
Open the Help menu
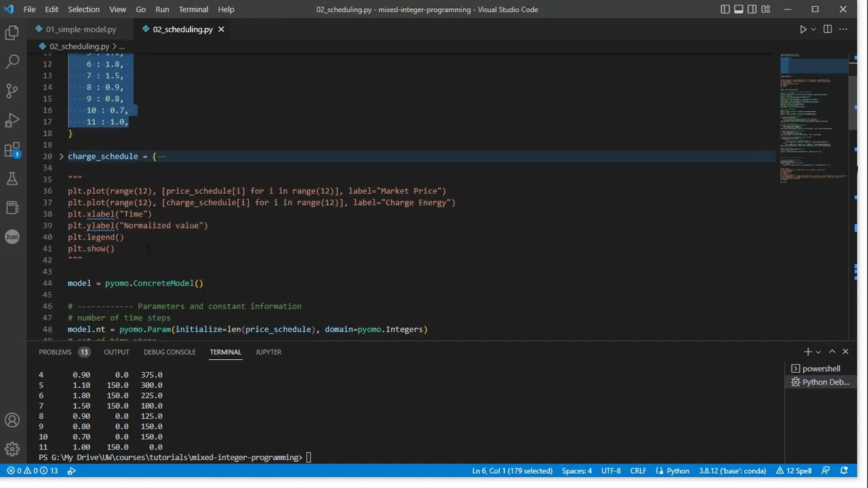[226, 9]
